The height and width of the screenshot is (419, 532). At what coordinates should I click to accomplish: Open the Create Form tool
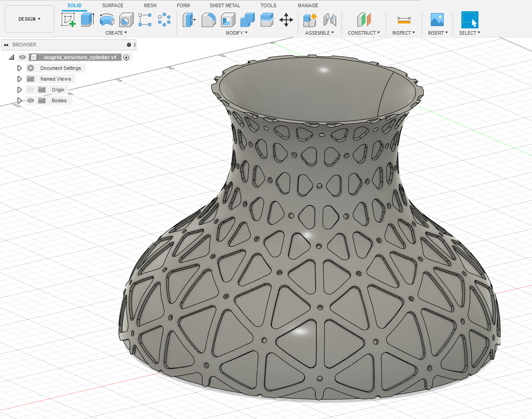pos(164,20)
